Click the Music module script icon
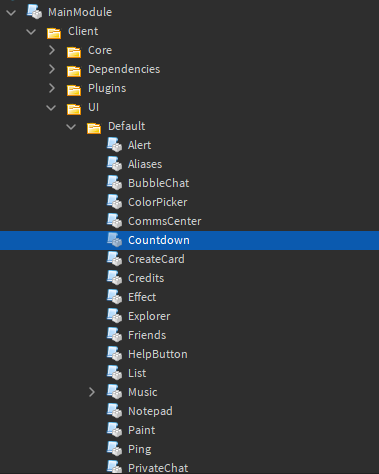The width and height of the screenshot is (379, 474). (x=114, y=392)
